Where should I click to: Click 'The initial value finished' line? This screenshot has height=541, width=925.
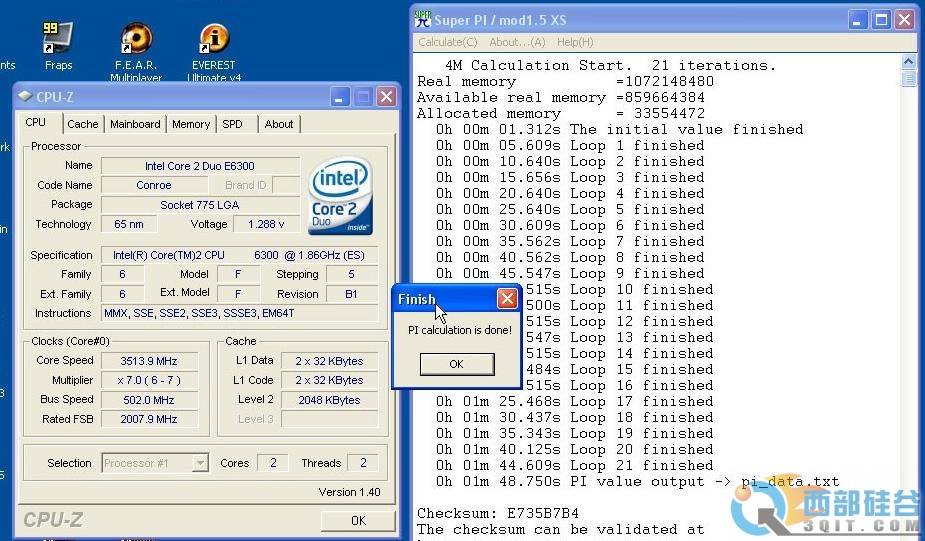tap(619, 130)
